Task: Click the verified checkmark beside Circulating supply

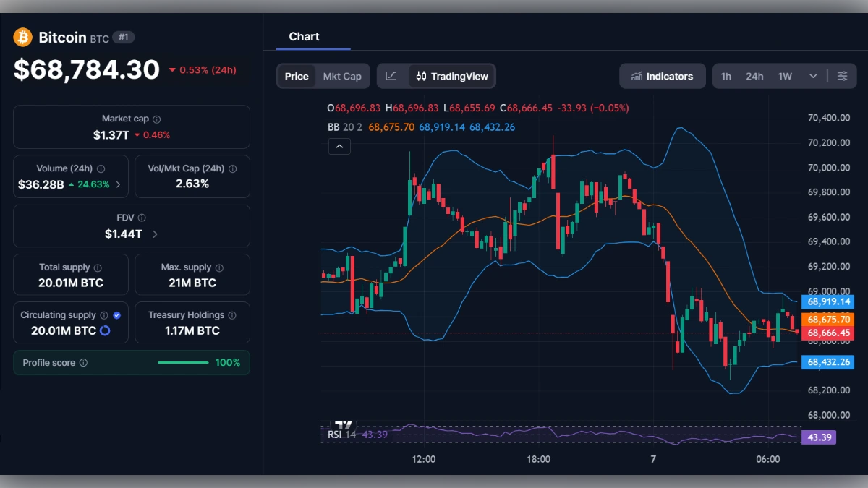Action: pos(117,314)
